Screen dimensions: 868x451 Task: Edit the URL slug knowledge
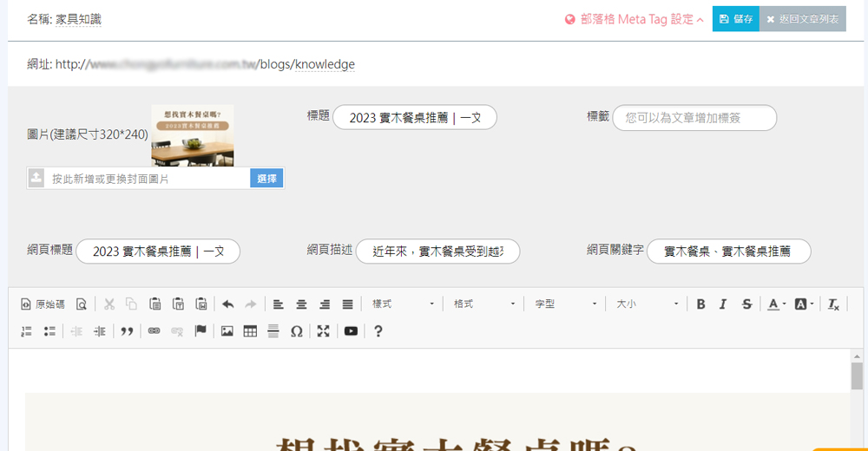(x=325, y=64)
